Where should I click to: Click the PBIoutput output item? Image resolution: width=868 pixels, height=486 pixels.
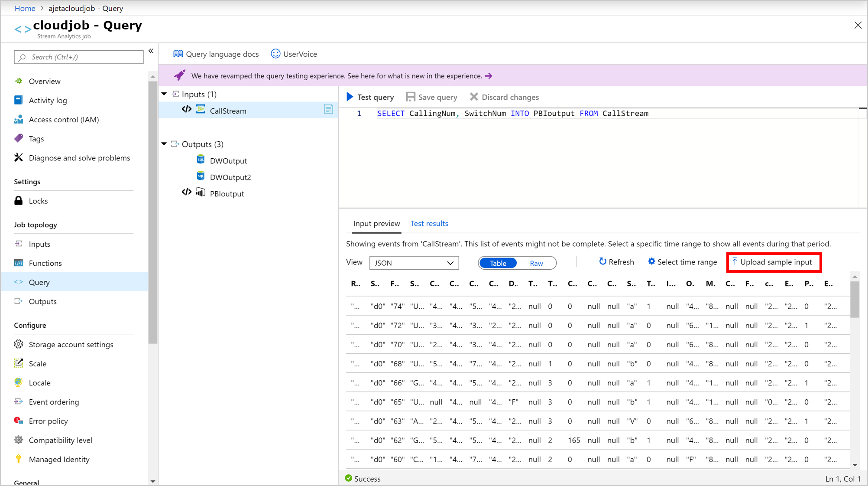(x=227, y=193)
